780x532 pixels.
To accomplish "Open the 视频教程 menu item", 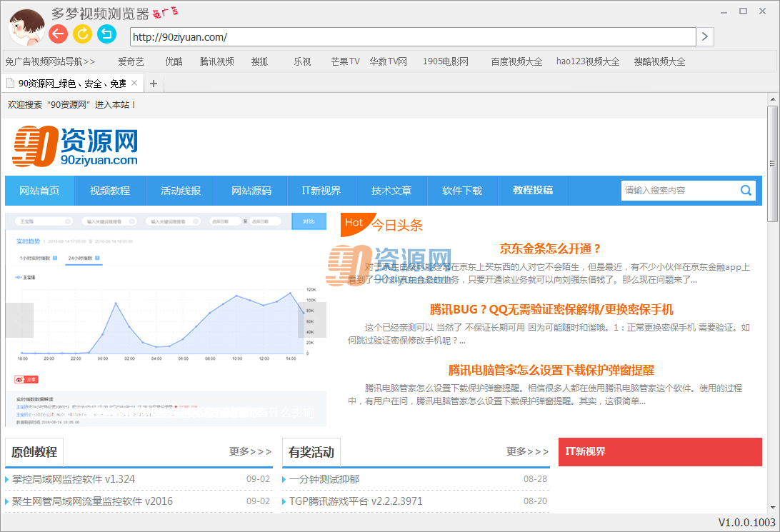I will (110, 191).
